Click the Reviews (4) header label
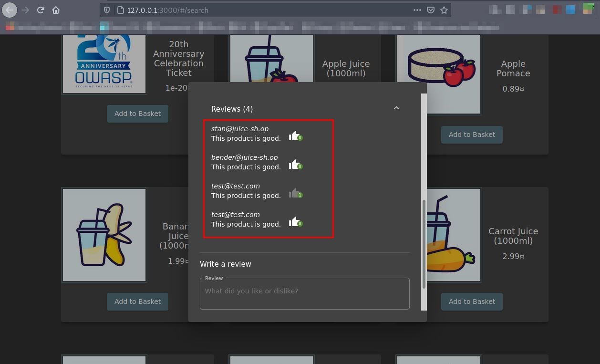The image size is (600, 364). click(x=232, y=109)
